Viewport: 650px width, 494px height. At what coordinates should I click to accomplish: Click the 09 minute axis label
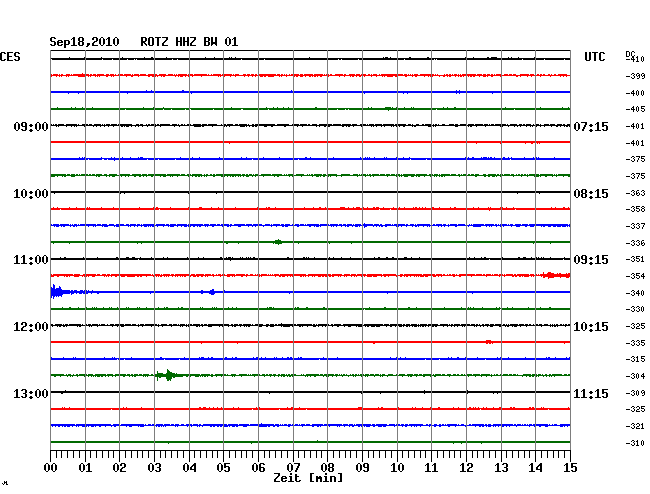pyautogui.click(x=362, y=468)
